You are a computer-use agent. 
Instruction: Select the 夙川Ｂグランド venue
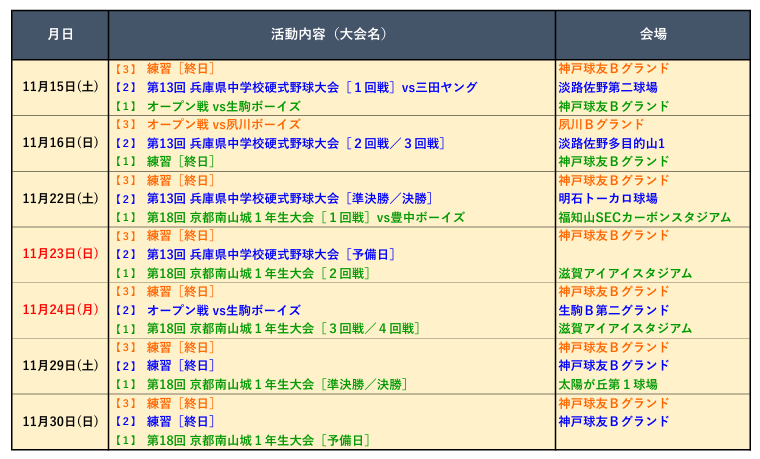coord(601,125)
